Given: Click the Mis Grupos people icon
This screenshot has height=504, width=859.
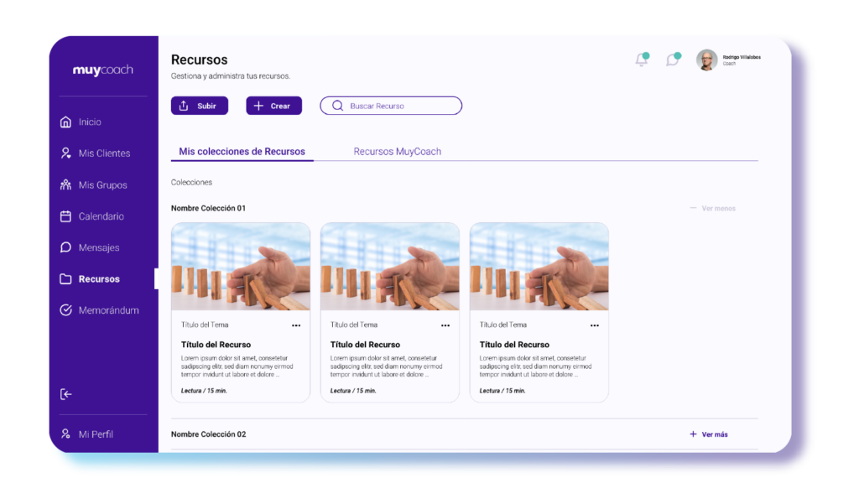Looking at the screenshot, I should pos(66,184).
